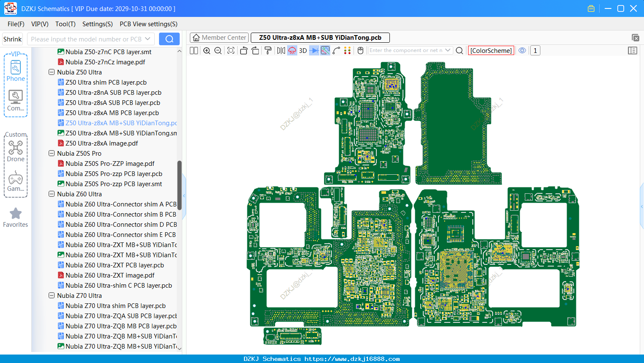The height and width of the screenshot is (363, 644).
Task: Rotate the board clockwise
Action: [x=255, y=51]
